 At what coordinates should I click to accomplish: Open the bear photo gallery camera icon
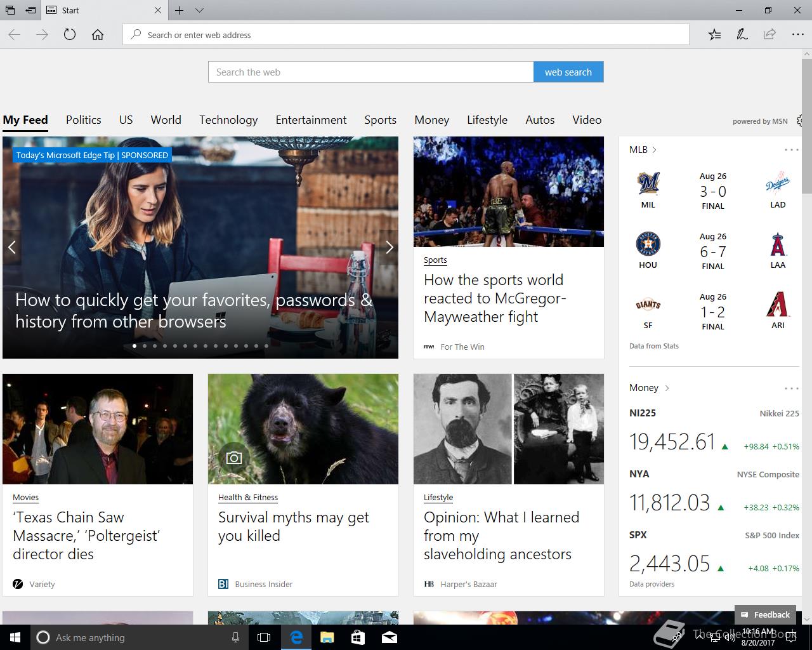pos(234,458)
